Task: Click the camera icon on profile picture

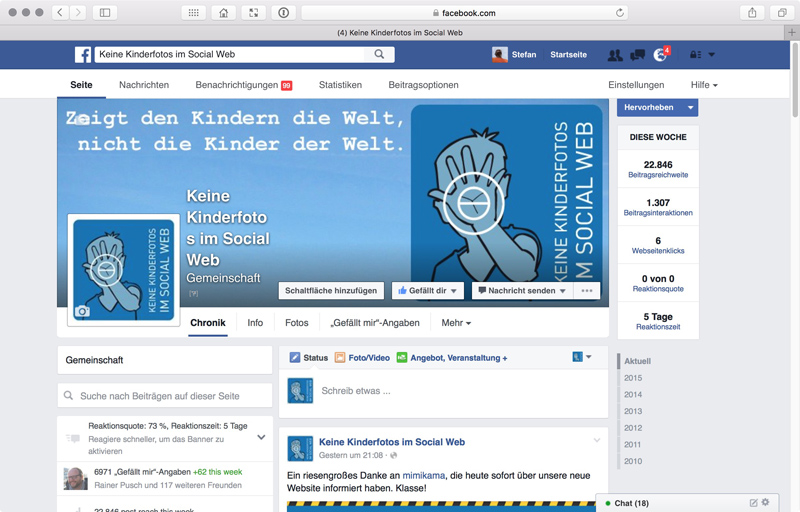Action: [82, 312]
